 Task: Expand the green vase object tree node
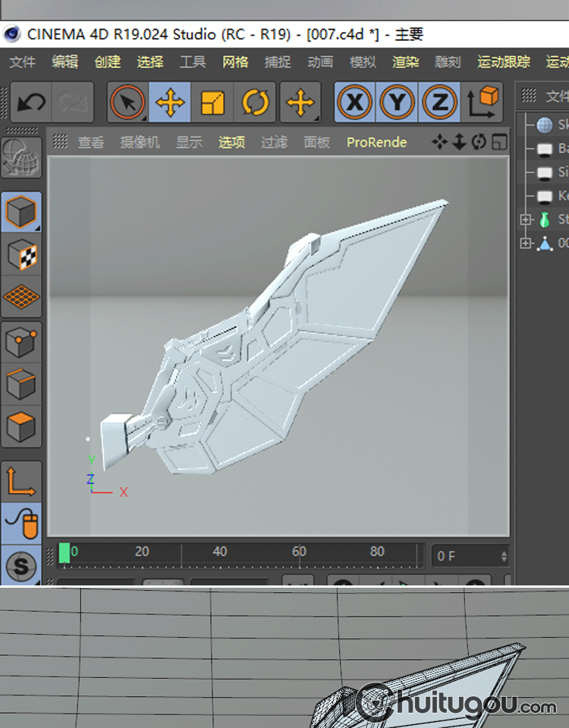526,220
